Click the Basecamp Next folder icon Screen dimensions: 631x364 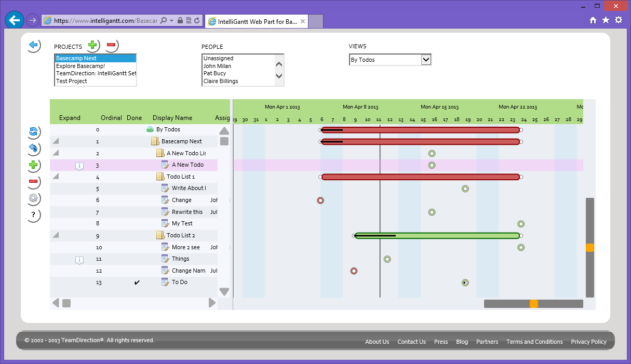[155, 141]
